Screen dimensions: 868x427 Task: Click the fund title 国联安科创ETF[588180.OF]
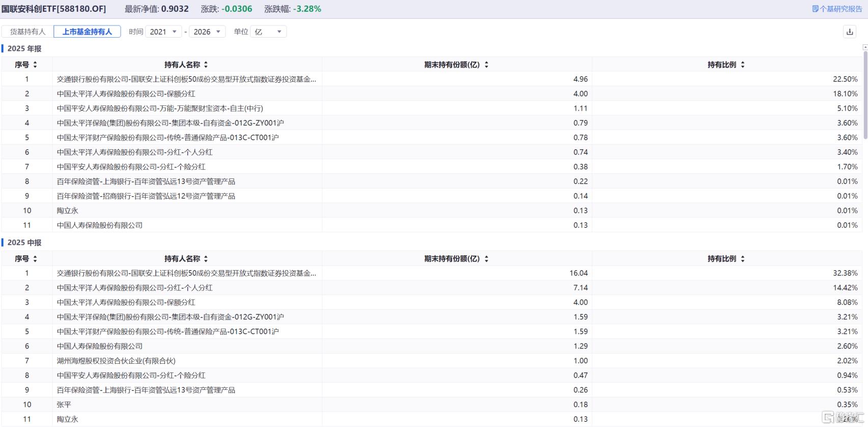[x=54, y=9]
